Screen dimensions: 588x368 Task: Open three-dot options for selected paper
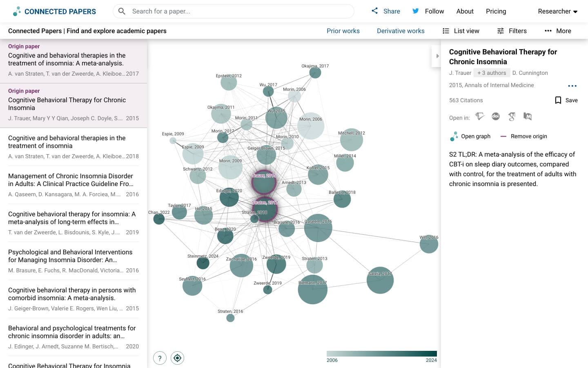coord(572,86)
